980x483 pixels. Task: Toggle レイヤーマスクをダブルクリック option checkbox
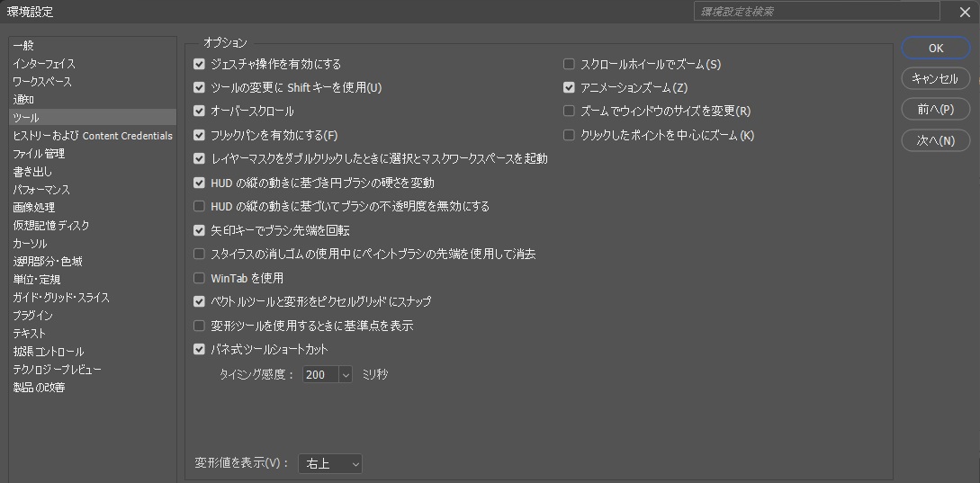pyautogui.click(x=200, y=158)
